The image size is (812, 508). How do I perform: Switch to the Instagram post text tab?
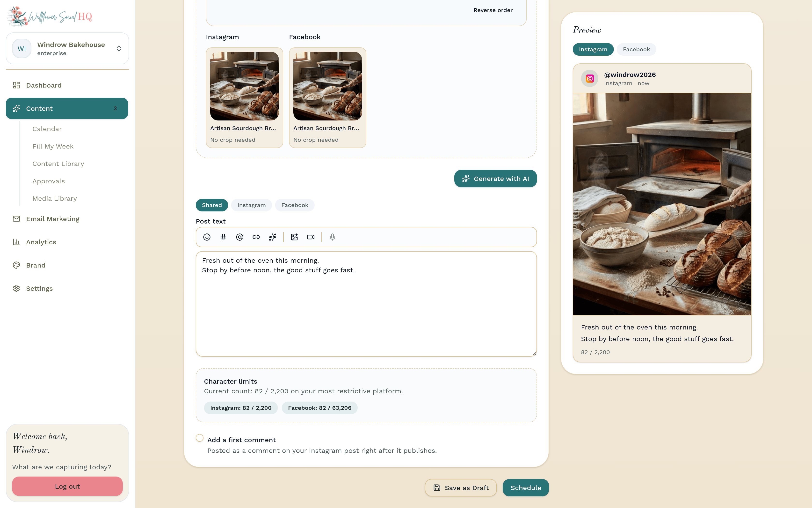tap(252, 205)
